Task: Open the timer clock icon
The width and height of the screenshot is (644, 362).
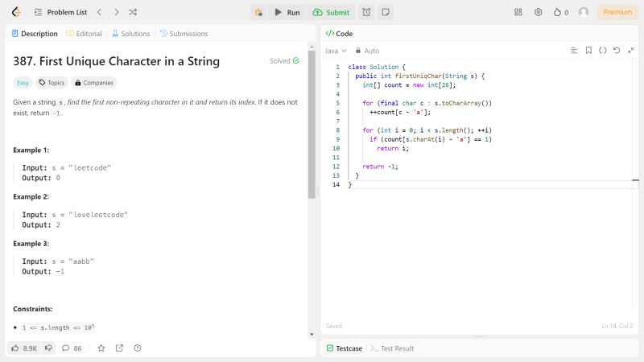Action: (366, 12)
